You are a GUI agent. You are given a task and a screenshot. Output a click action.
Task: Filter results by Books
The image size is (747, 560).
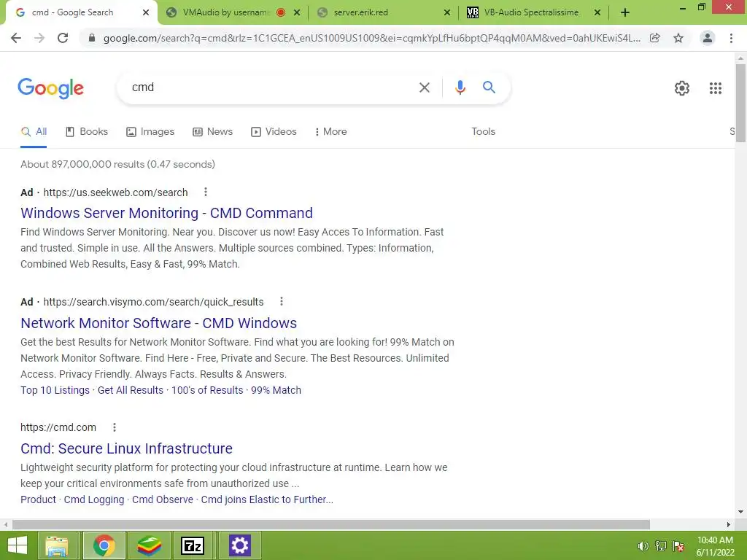pos(87,131)
